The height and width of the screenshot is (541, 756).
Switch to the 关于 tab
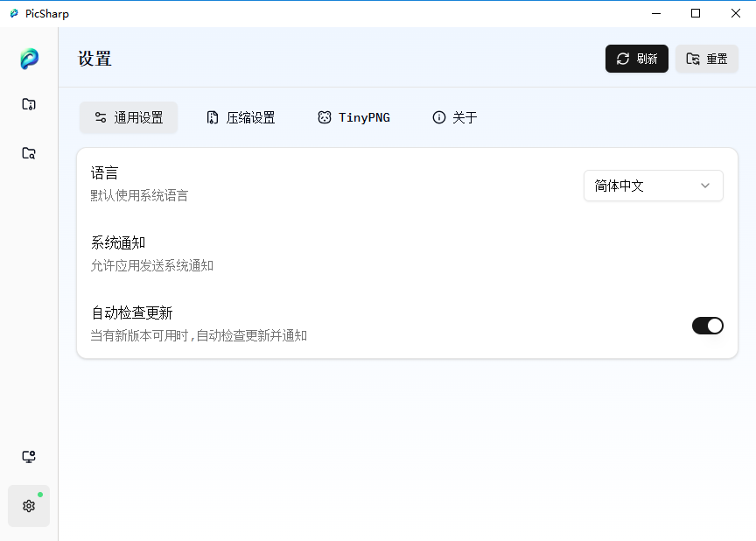point(454,116)
